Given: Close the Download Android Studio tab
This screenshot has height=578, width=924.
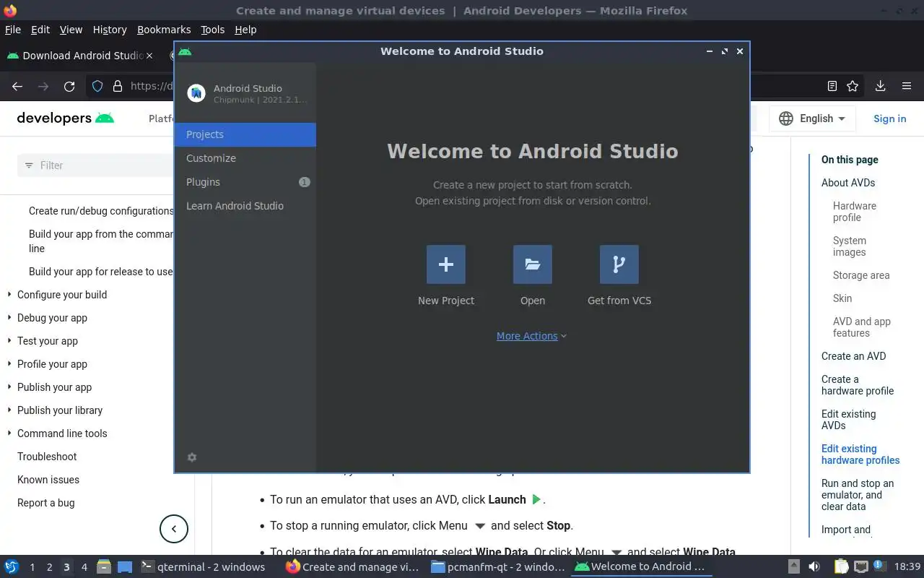Looking at the screenshot, I should (x=149, y=56).
